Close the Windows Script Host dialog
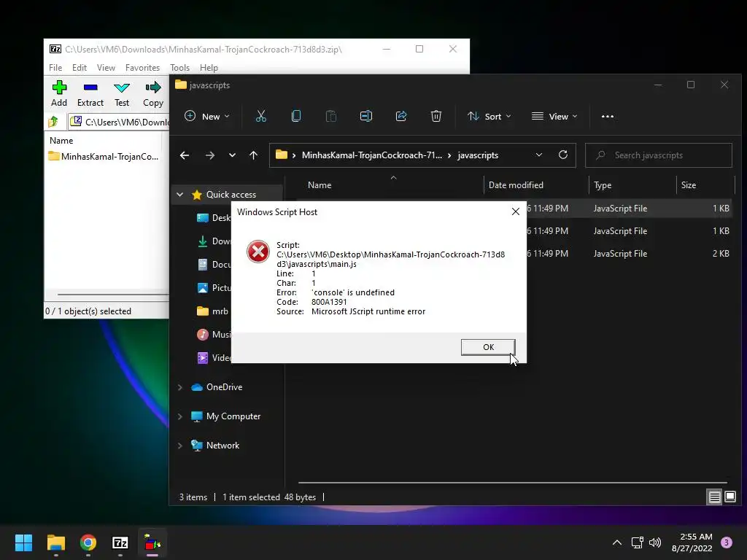 click(x=516, y=211)
